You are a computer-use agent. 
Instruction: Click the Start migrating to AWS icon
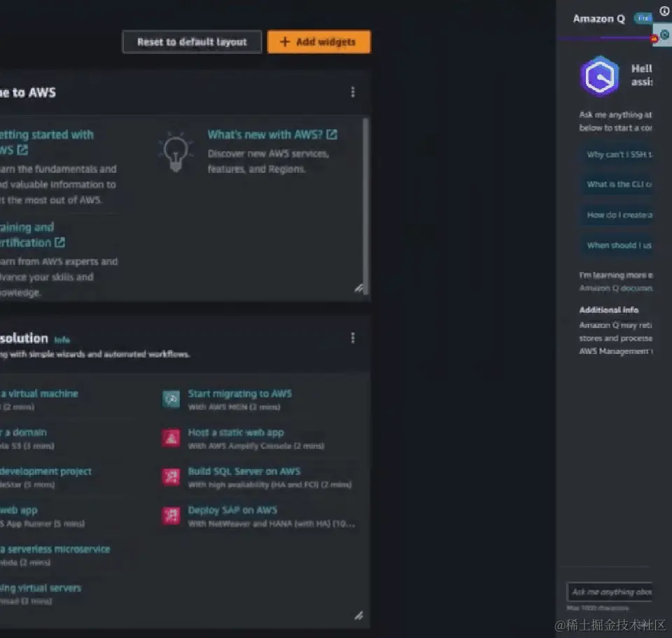coord(171,399)
